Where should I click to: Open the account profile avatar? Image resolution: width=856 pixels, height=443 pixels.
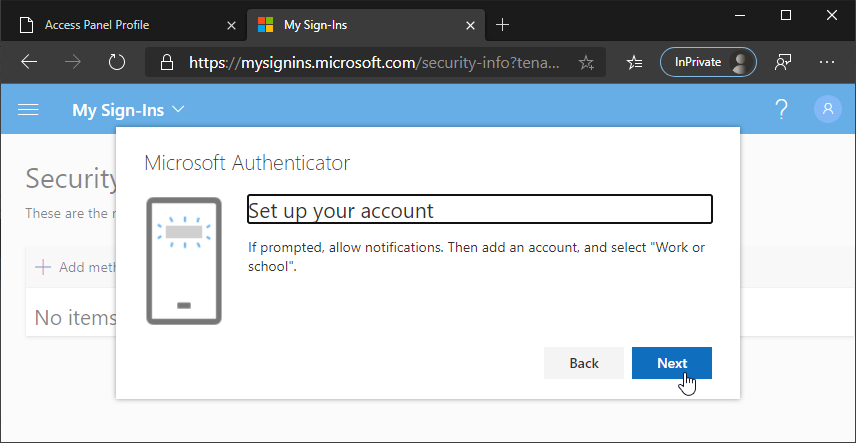[828, 110]
